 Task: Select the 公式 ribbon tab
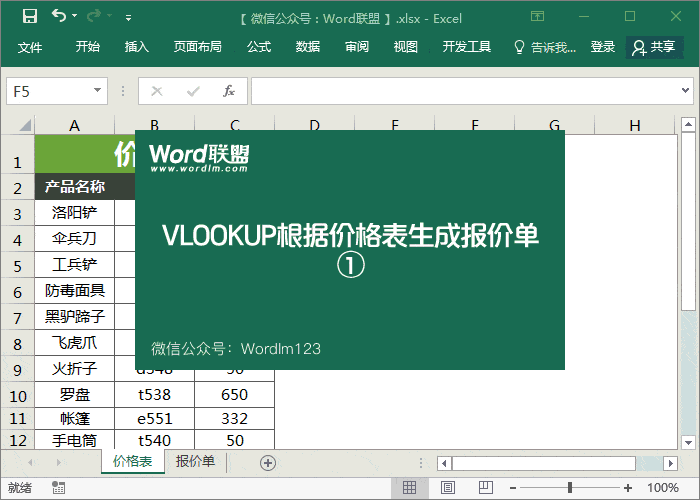(259, 46)
